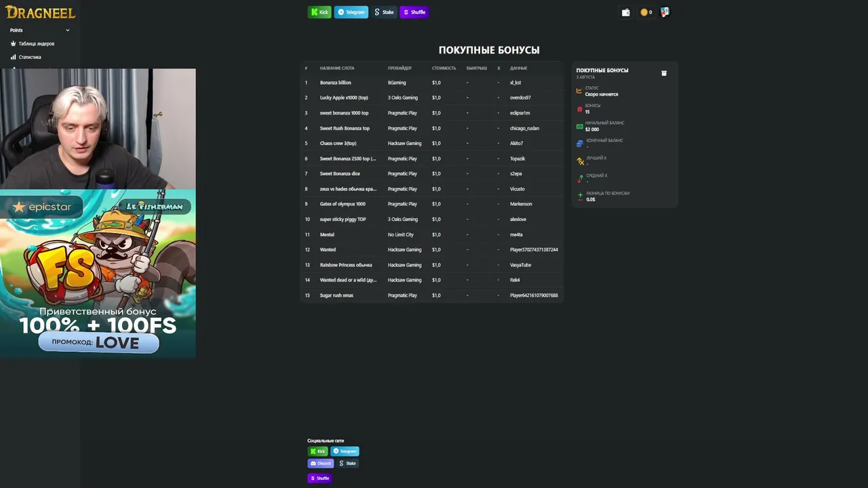
Task: Select the Sweet Rush Bonanza top row
Action: point(432,128)
